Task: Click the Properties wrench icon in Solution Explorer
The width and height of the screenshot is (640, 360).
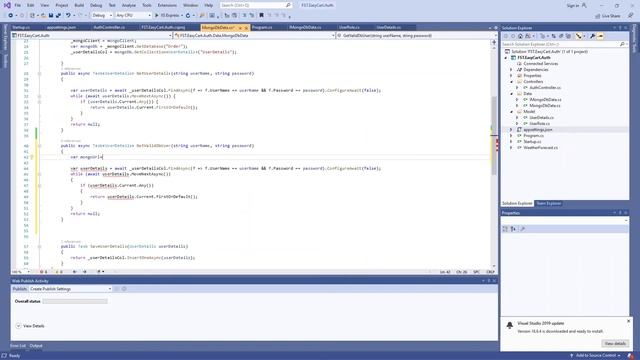Action: 592,36
